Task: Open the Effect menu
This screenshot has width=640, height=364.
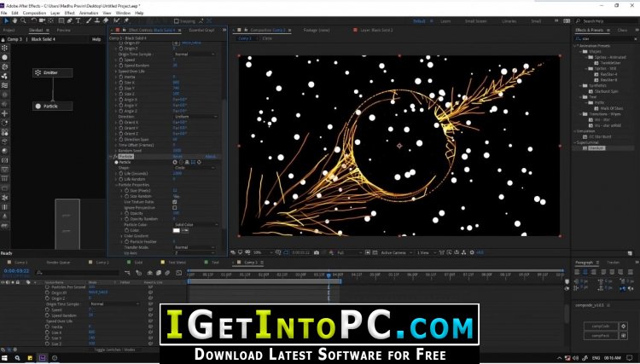Action: [x=70, y=13]
